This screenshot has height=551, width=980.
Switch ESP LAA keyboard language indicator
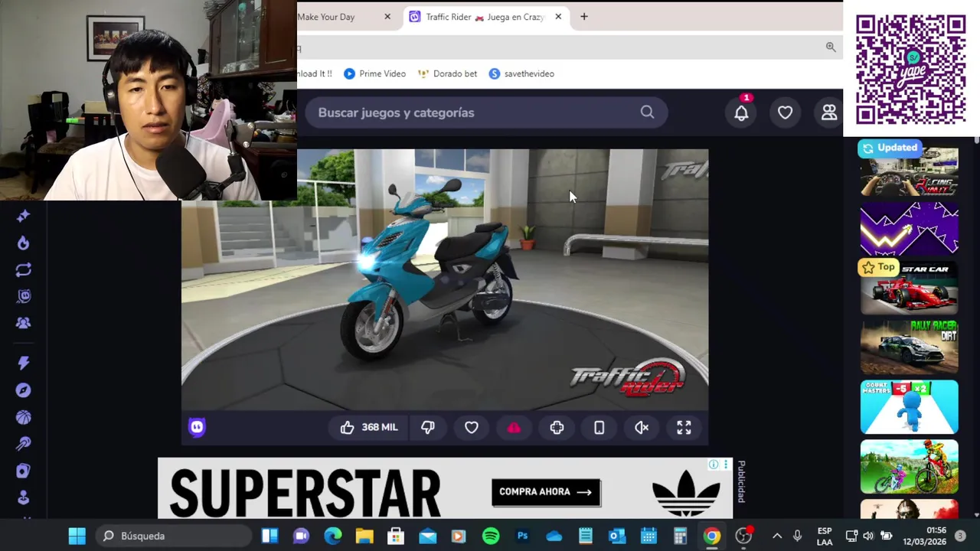pos(825,536)
